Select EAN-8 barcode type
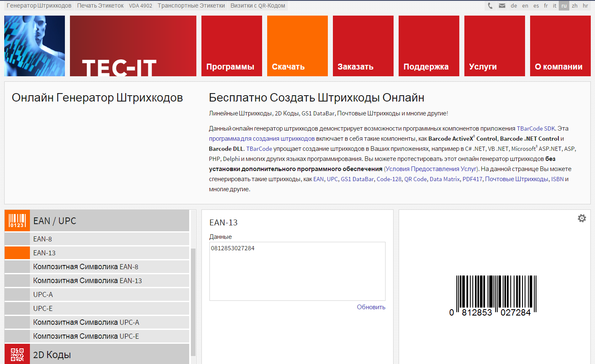This screenshot has height=364, width=595. coord(43,239)
